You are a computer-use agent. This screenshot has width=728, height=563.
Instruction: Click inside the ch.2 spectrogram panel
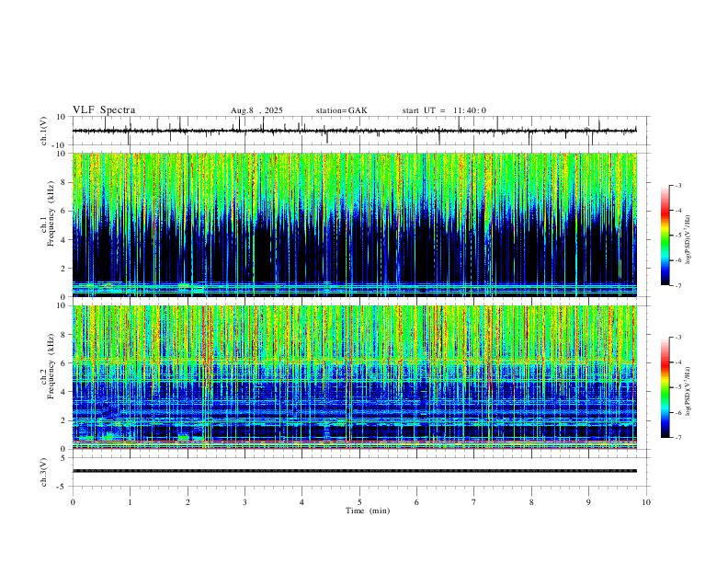(355, 377)
